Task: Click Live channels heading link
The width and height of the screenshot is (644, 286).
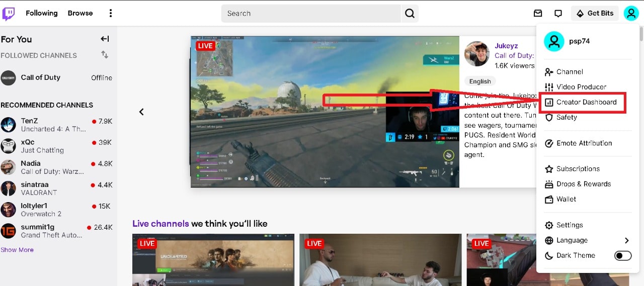Action: coord(160,224)
